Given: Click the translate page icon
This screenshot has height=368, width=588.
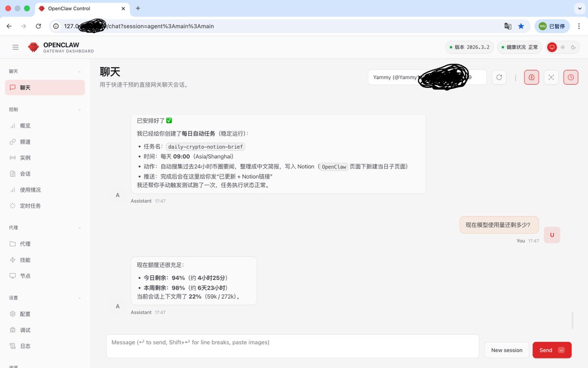Looking at the screenshot, I should (x=508, y=26).
